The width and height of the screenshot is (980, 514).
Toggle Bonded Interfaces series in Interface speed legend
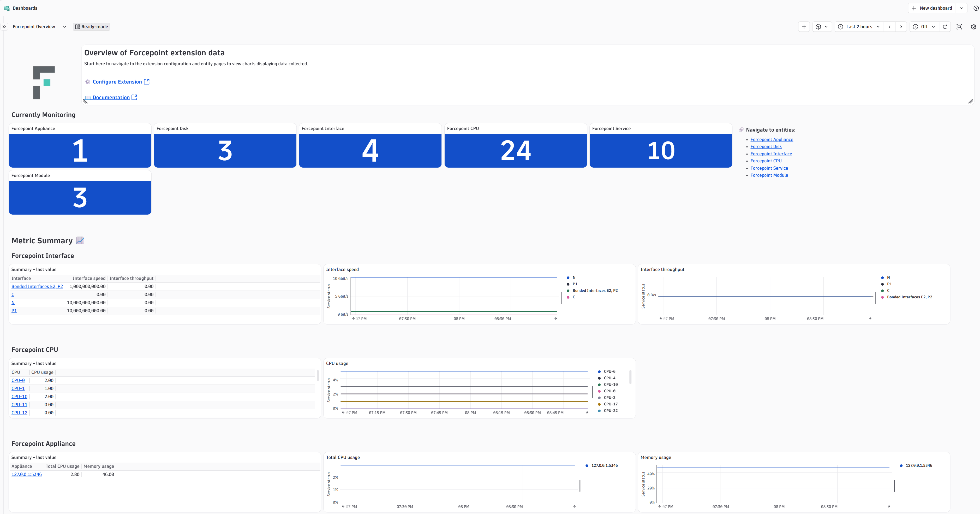592,291
